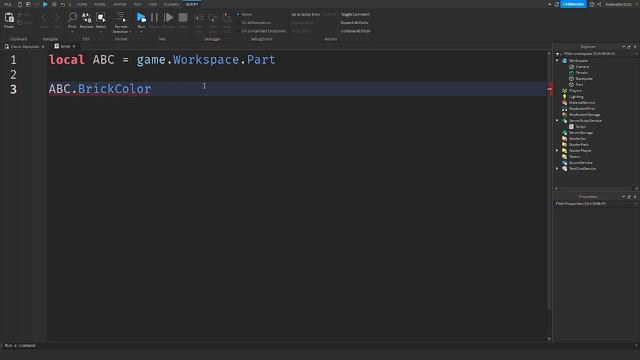Switch to the PLUGINS ribbon tab
The image size is (640, 360).
click(x=171, y=4)
